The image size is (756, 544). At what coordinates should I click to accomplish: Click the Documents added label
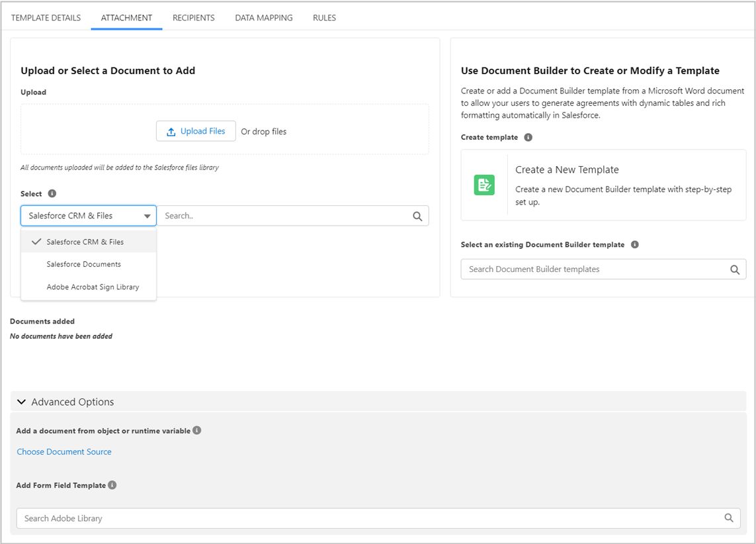(x=42, y=321)
